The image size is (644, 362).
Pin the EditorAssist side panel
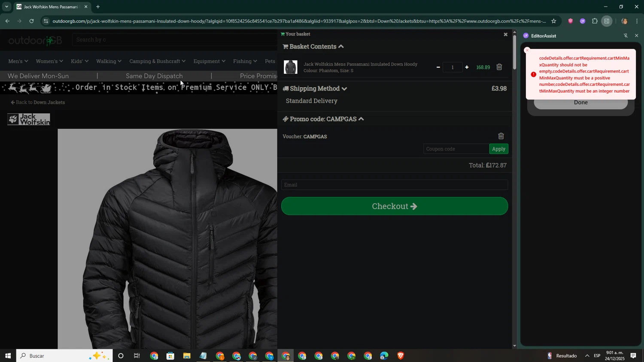[x=626, y=36]
